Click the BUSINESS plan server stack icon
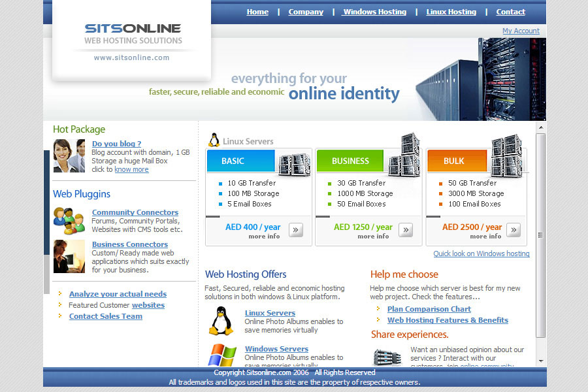 (x=404, y=155)
